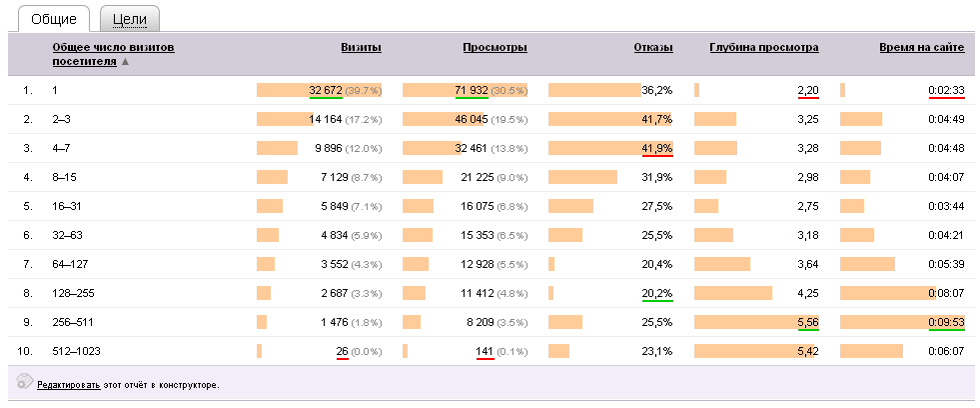The height and width of the screenshot is (408, 980).
Task: Open Редактировать link to edit report
Action: 68,384
